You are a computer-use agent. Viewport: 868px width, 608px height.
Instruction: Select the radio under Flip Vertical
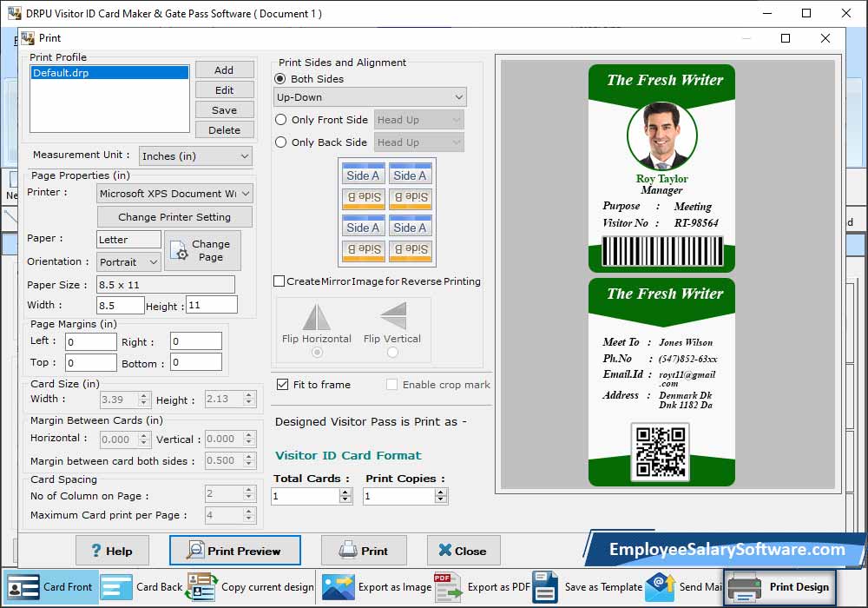pos(392,352)
